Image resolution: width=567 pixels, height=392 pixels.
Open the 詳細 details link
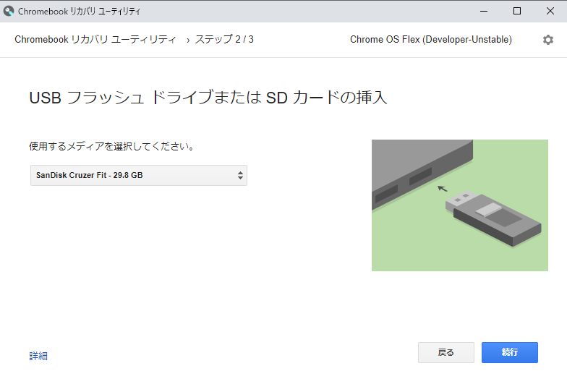point(38,356)
